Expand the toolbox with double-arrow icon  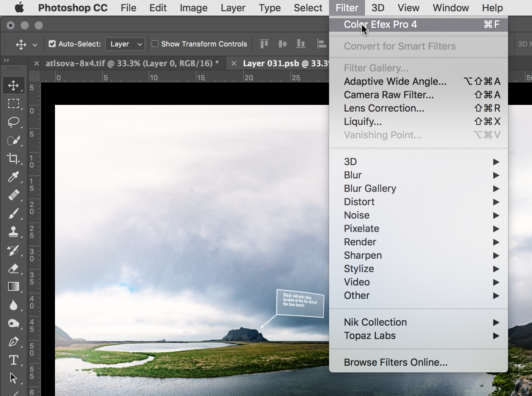(x=6, y=60)
